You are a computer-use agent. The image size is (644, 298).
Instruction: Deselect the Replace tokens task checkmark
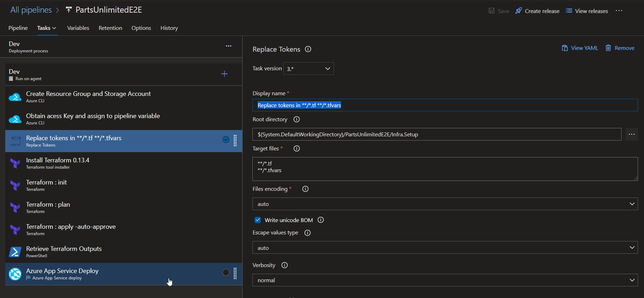pyautogui.click(x=226, y=140)
